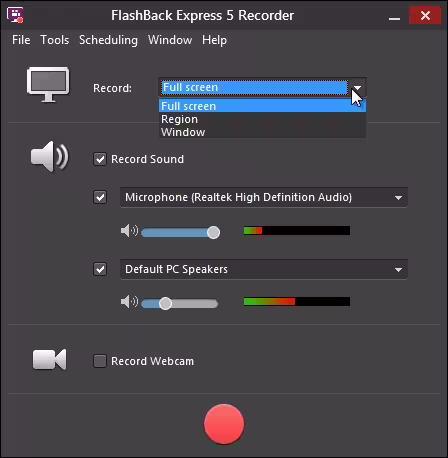Toggle the Default PC Speakers checkbox
Viewport: 448px width, 458px height.
click(100, 269)
